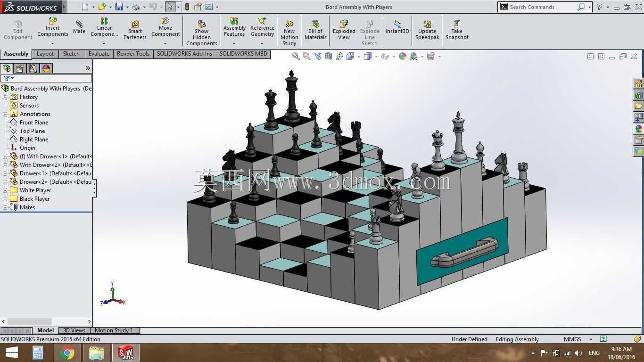Screen dimensions: 644x362
Task: Expand the History tree node
Action: (5, 97)
